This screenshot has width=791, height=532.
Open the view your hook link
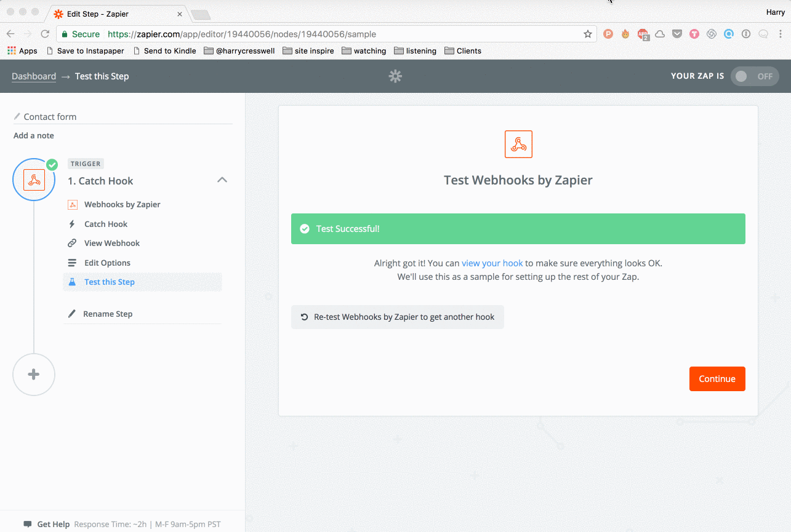(x=492, y=263)
